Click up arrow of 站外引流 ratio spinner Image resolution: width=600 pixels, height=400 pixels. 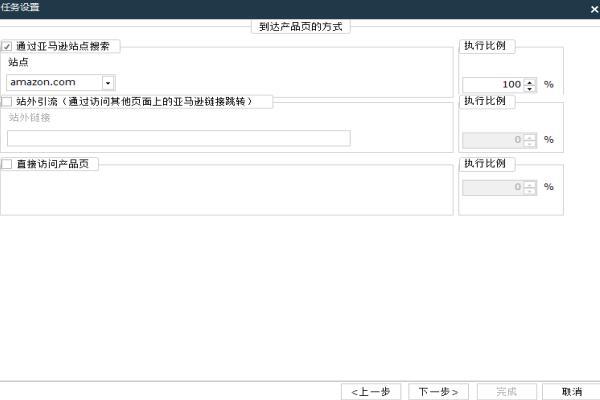click(x=530, y=137)
